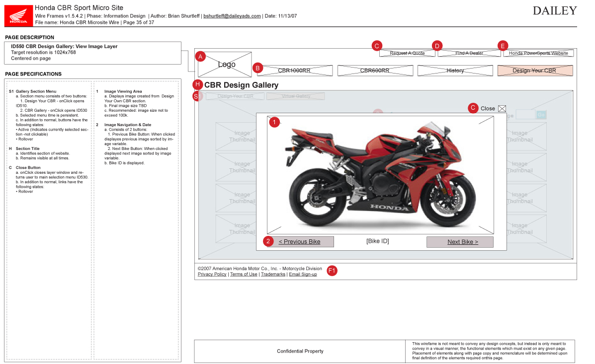Select the Design Your CBR tab
This screenshot has height=364, width=595.
pyautogui.click(x=535, y=71)
